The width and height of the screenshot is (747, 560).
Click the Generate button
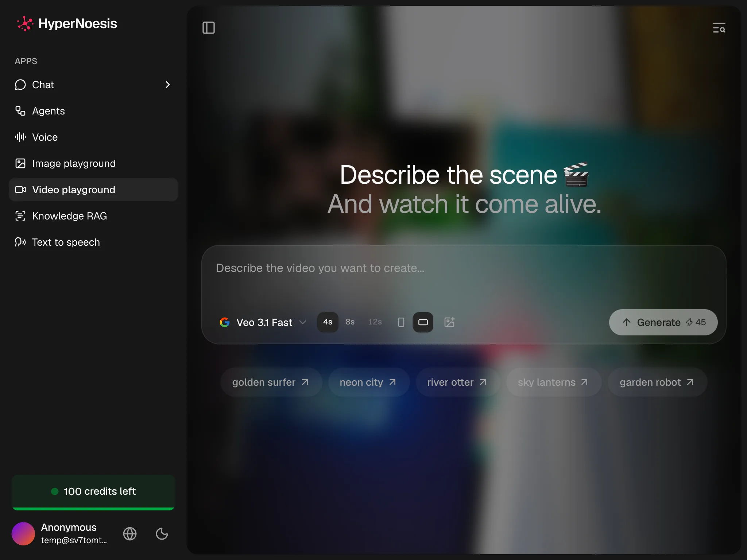click(x=663, y=322)
